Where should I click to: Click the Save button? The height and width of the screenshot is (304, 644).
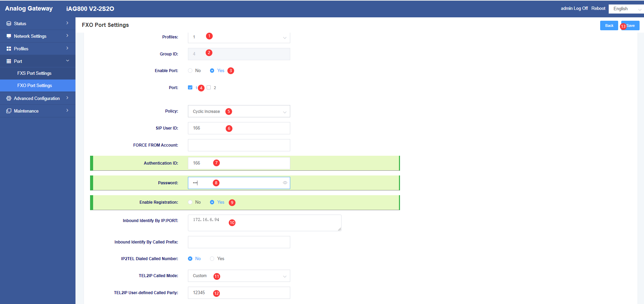pyautogui.click(x=630, y=26)
